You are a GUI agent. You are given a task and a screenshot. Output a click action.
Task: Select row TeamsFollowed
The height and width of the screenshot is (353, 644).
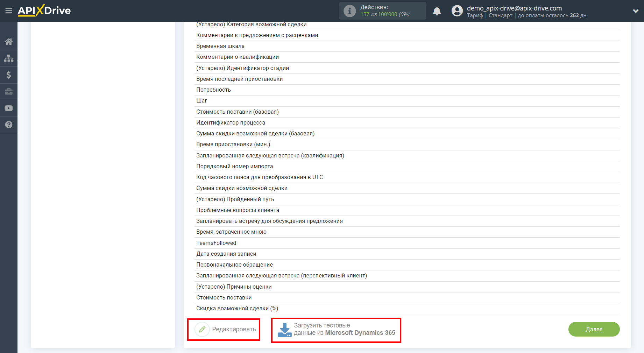click(x=407, y=243)
